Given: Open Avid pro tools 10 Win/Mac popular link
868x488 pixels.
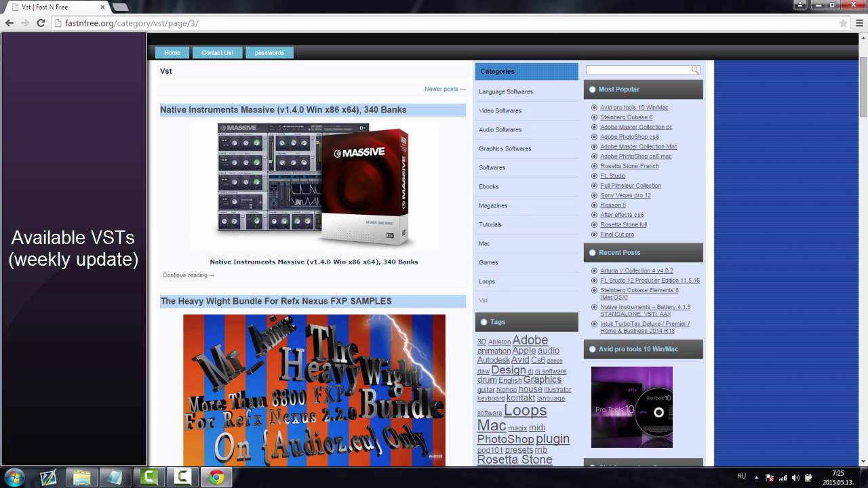Looking at the screenshot, I should [x=634, y=108].
